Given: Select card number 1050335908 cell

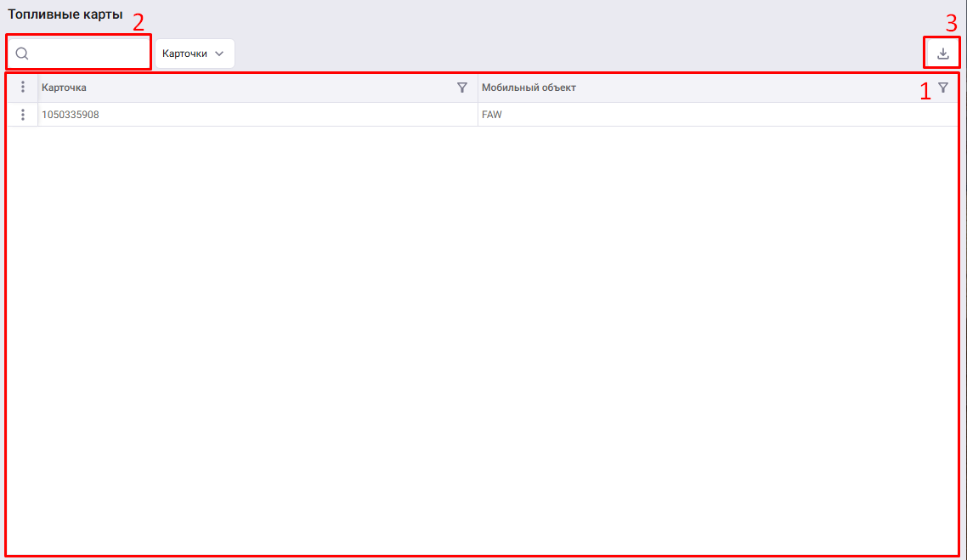Looking at the screenshot, I should 257,115.
